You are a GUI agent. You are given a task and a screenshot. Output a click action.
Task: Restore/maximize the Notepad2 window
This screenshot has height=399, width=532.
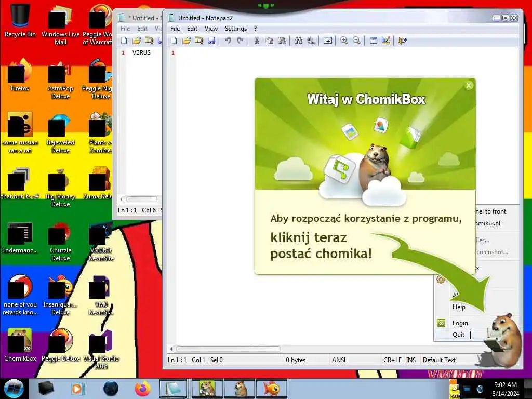click(505, 18)
